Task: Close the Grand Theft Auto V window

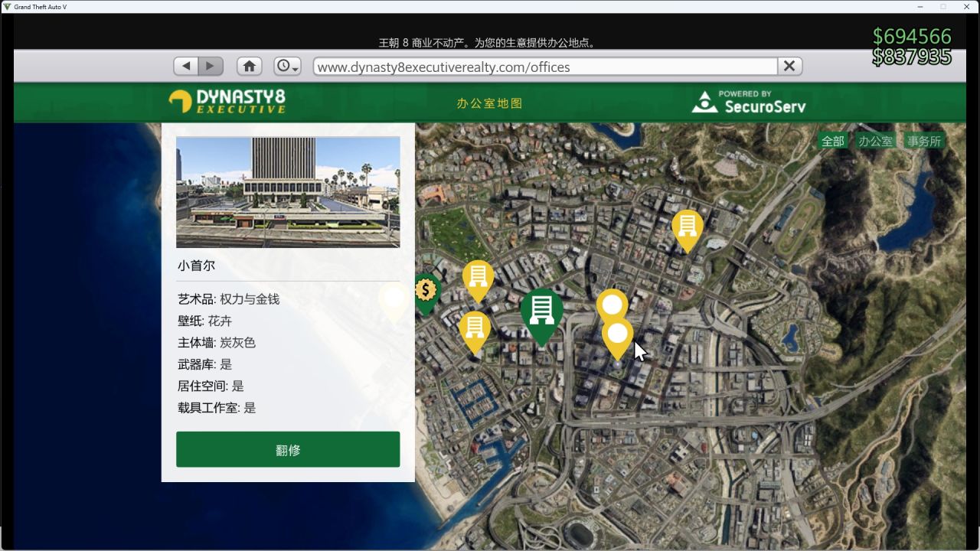Action: tap(967, 6)
